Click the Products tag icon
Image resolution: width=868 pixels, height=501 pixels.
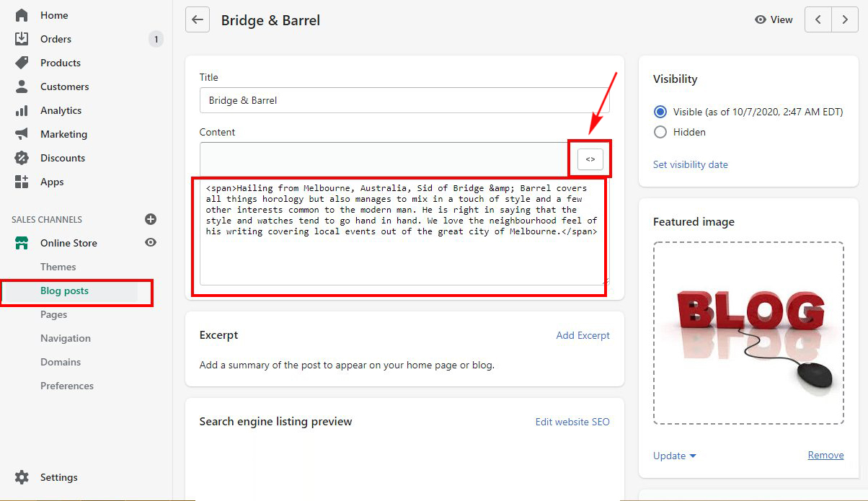[22, 63]
